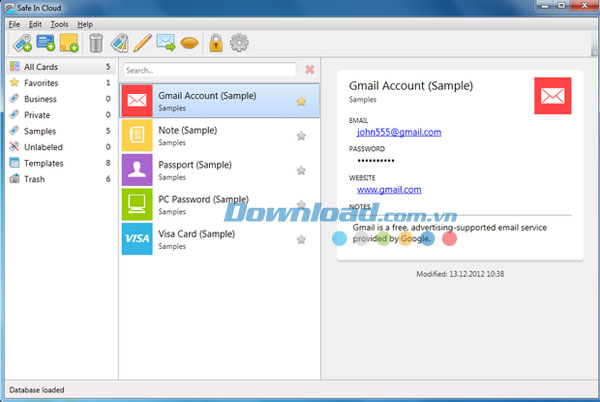
Task: Click the orange oval toolbar icon
Action: click(189, 43)
